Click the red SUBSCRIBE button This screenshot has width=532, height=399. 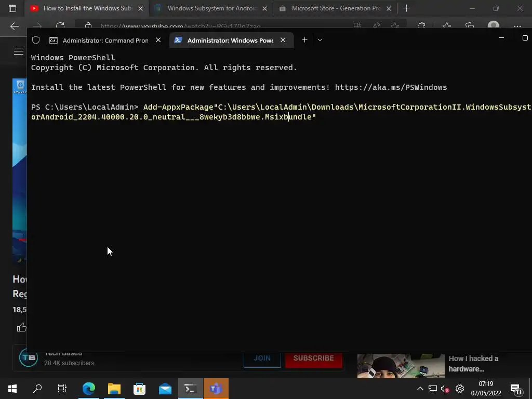click(x=313, y=358)
